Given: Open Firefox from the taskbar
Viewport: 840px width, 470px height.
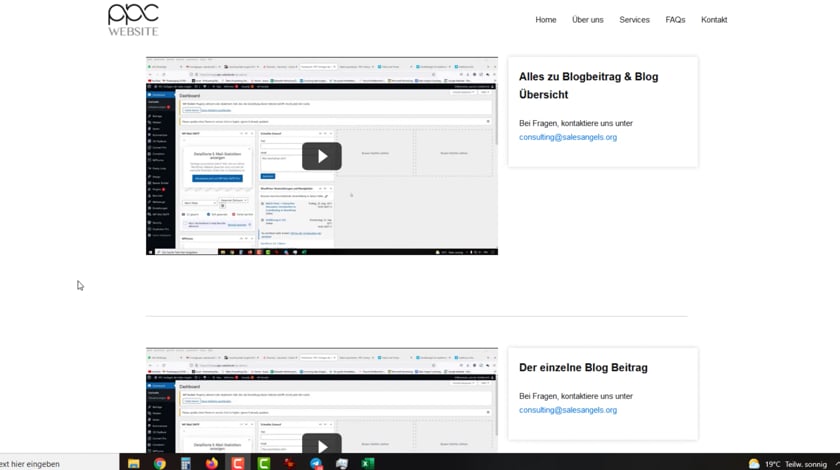Looking at the screenshot, I should (212, 464).
